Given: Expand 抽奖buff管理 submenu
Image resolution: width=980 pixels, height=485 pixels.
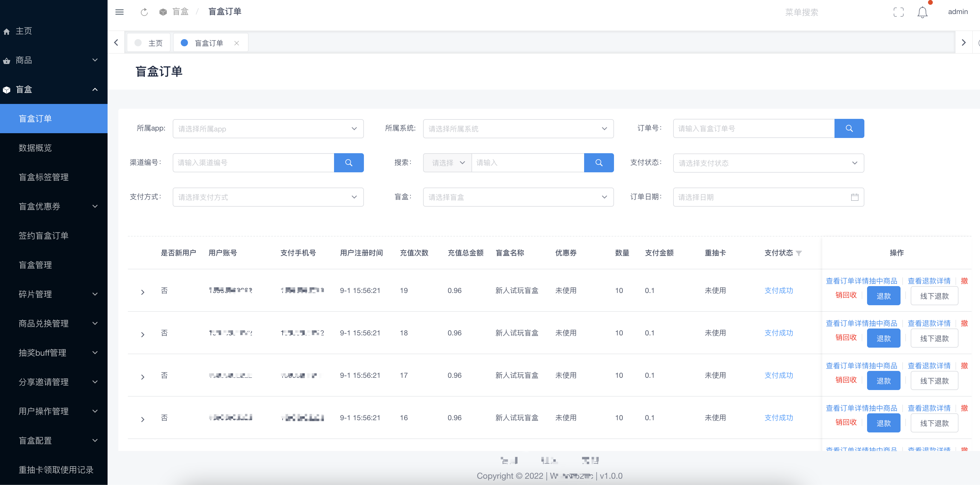Looking at the screenshot, I should pos(54,353).
